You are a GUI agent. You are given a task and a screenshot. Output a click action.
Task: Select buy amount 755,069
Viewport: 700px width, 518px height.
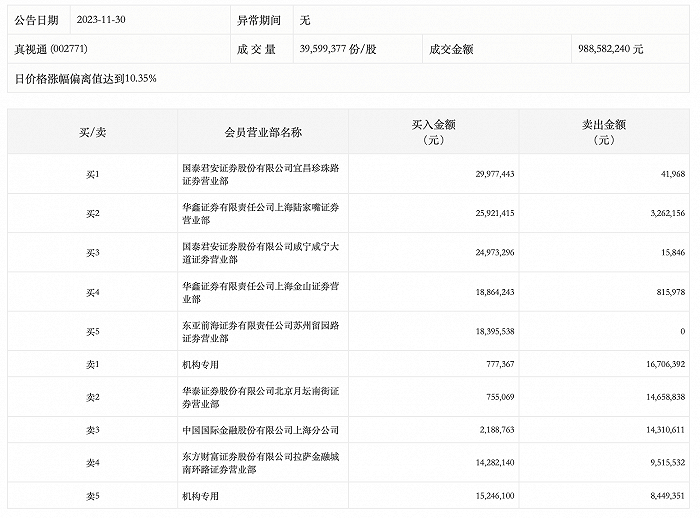(x=500, y=397)
